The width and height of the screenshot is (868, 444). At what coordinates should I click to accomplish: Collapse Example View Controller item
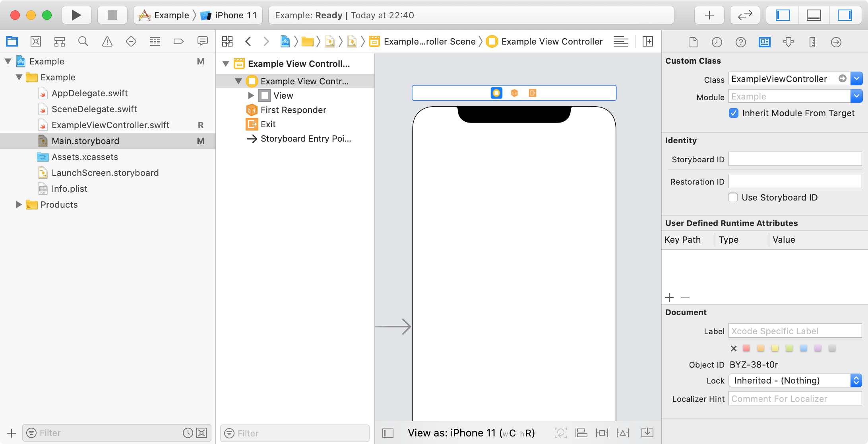238,81
